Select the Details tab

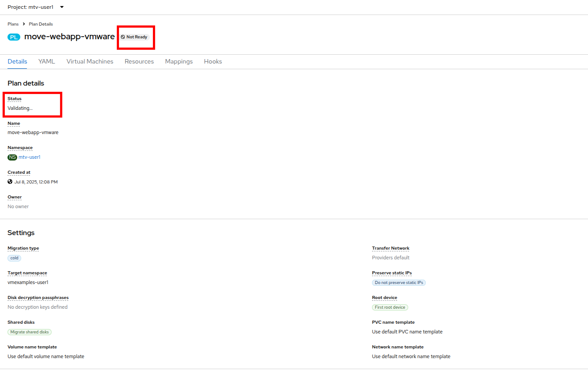tap(18, 62)
